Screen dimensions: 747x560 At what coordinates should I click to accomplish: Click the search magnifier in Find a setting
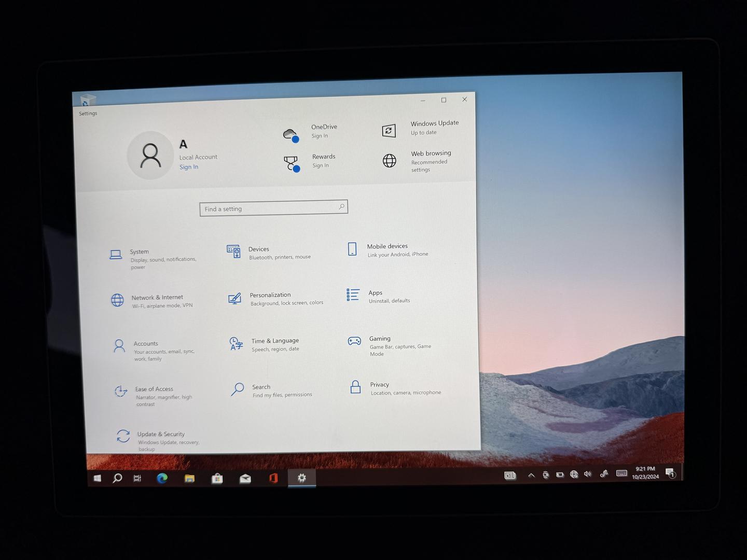341,206
